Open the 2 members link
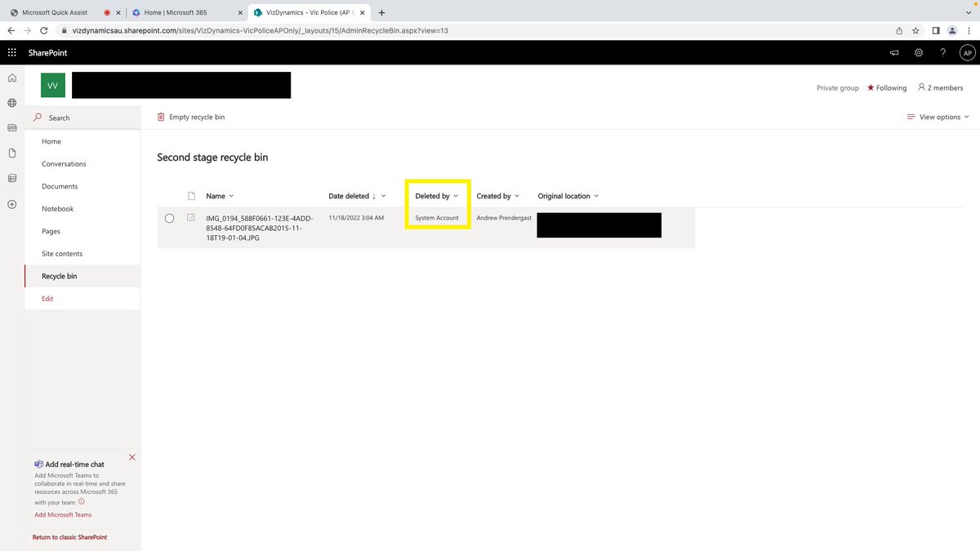Viewport: 980px width, 551px height. tap(940, 87)
